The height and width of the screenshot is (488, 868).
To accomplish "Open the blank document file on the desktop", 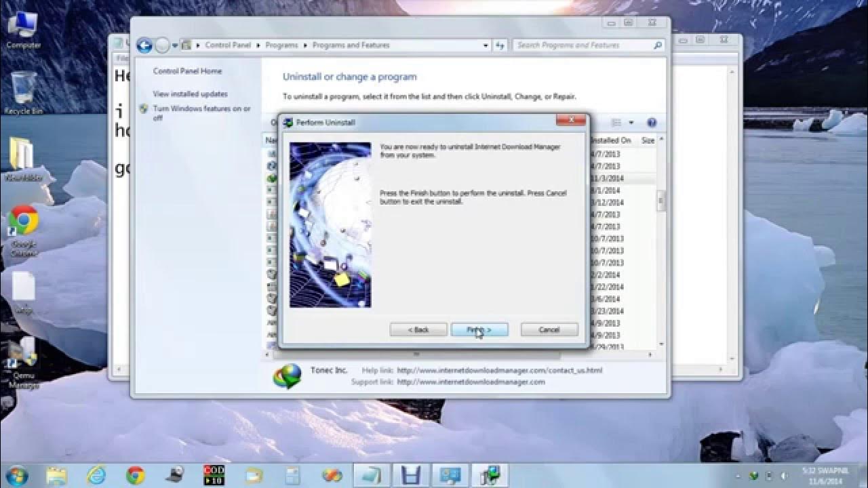I will (24, 293).
